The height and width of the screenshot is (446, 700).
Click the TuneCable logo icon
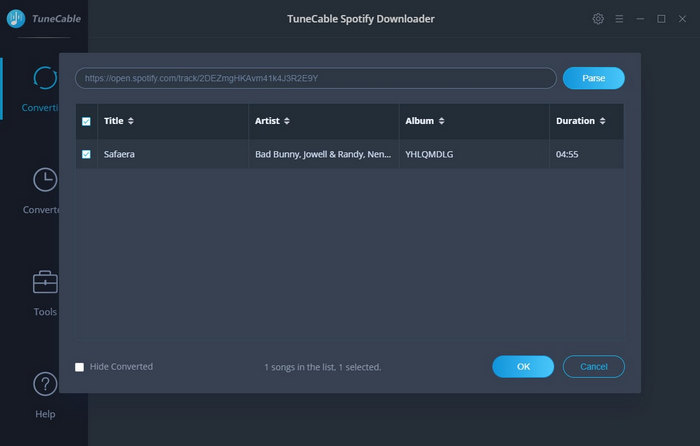click(x=16, y=19)
